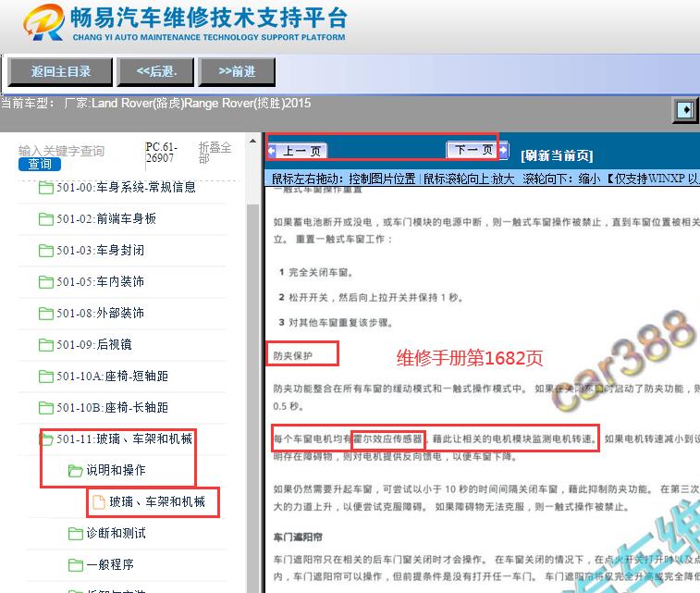
Task: Click folder icon of 501-05 row
Action: [x=45, y=282]
